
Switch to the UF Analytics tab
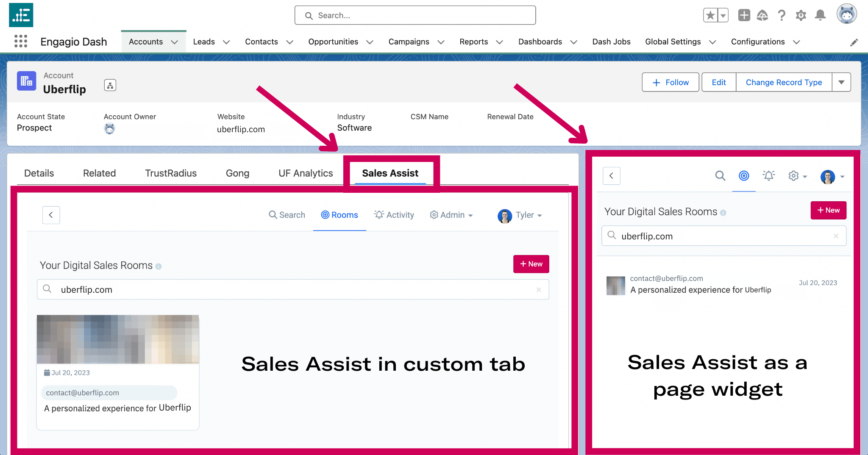pyautogui.click(x=306, y=173)
